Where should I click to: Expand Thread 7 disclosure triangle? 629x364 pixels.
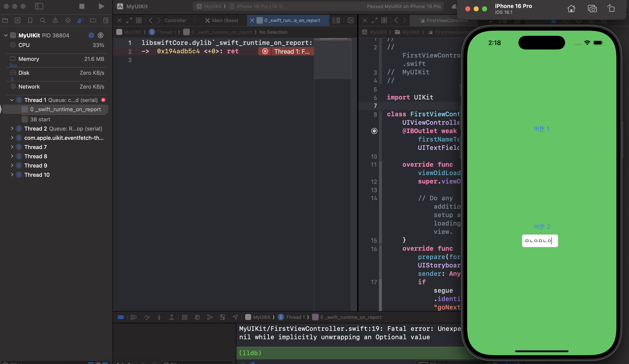pyautogui.click(x=12, y=147)
